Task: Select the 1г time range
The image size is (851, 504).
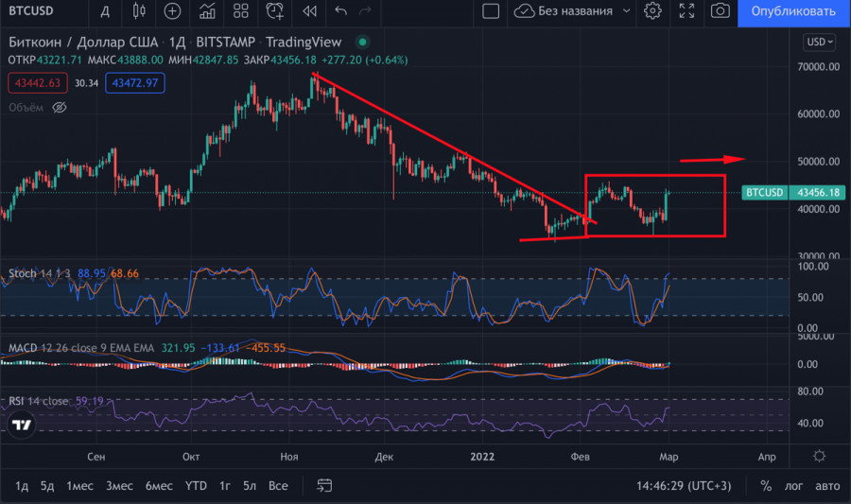Action: [225, 485]
